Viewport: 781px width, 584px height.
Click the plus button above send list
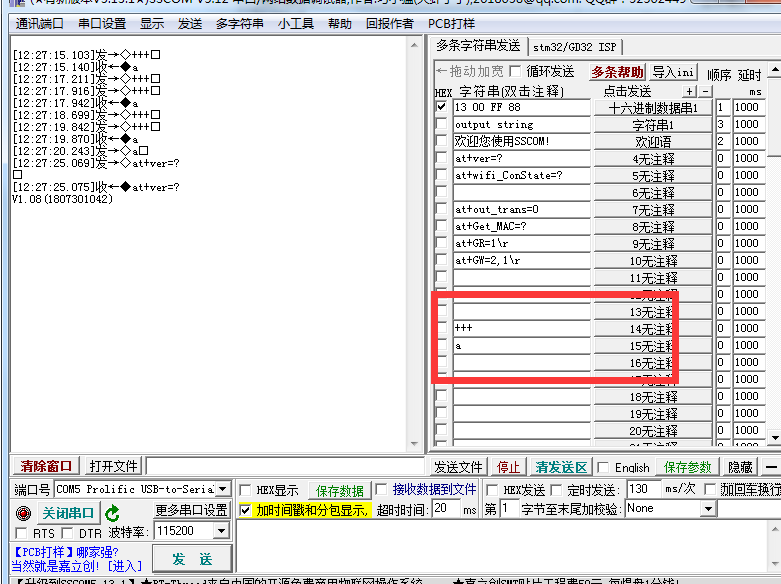point(688,91)
